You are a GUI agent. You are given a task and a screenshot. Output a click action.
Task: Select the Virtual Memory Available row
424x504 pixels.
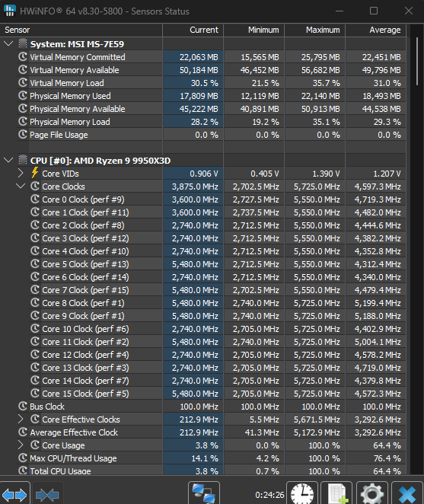(212, 70)
